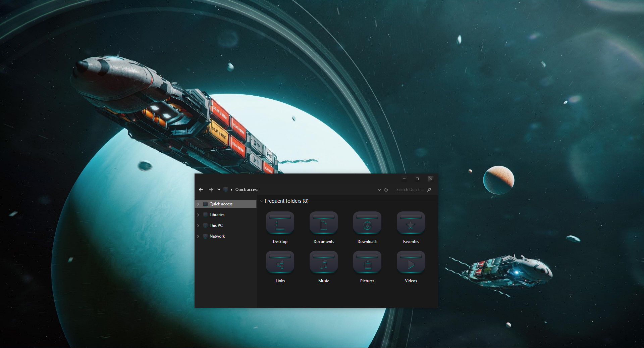Click Quick access breadcrumb in address bar
The width and height of the screenshot is (644, 348).
pyautogui.click(x=247, y=190)
